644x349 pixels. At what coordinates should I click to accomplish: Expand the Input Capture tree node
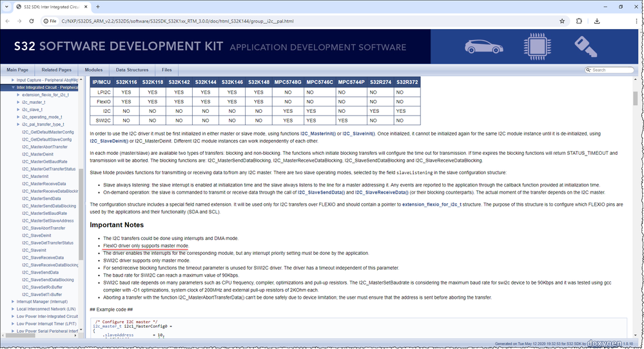coord(13,80)
